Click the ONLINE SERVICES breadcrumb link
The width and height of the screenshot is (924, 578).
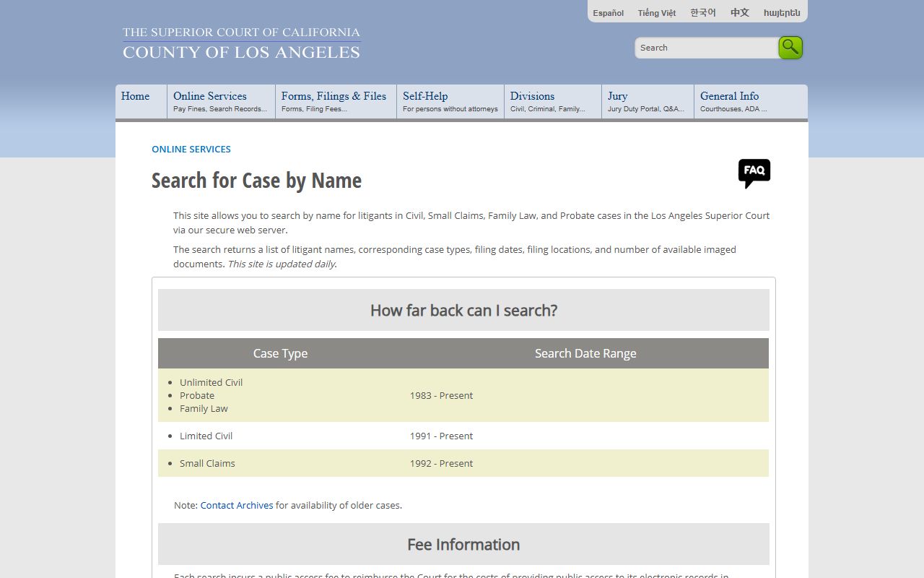point(191,149)
